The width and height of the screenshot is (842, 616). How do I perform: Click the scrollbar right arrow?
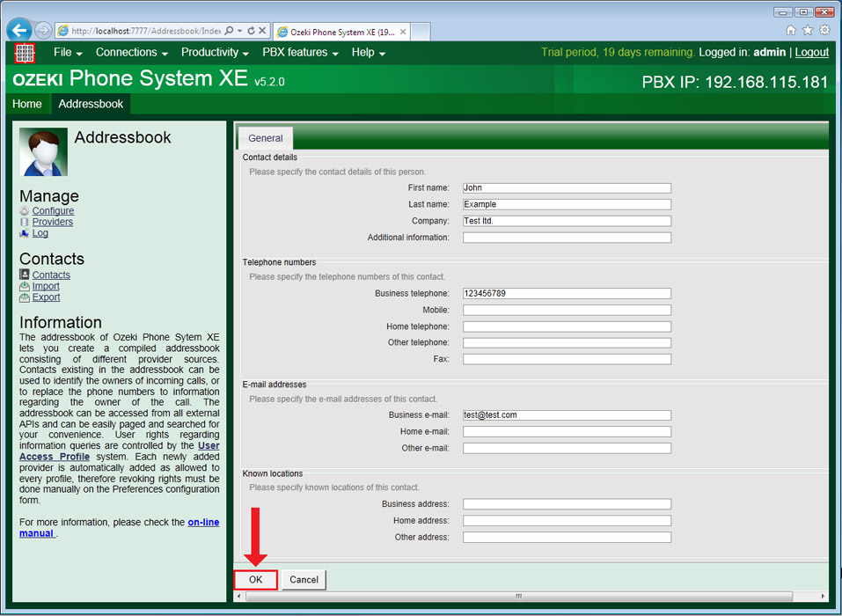[823, 596]
